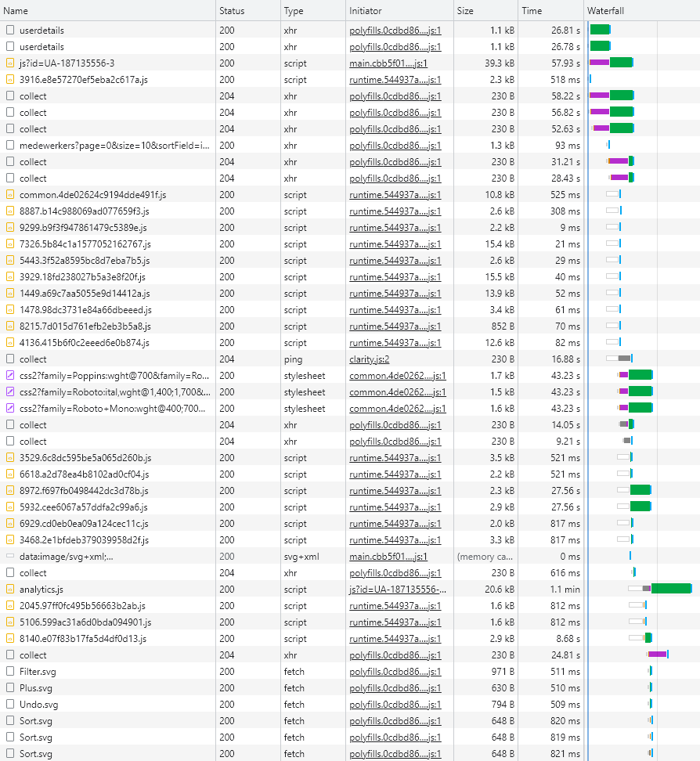Sort requests by the Type column header
This screenshot has height=761, width=700.
click(x=313, y=11)
